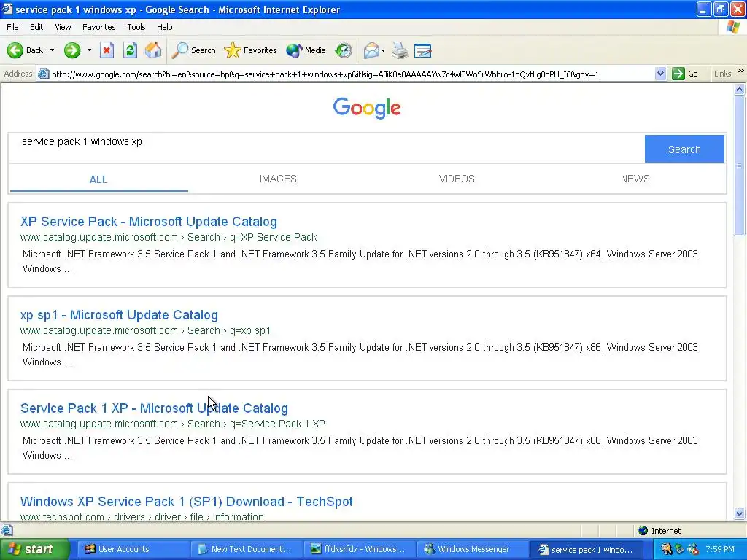The width and height of the screenshot is (747, 560).
Task: Open the Help menu
Action: coord(164,27)
